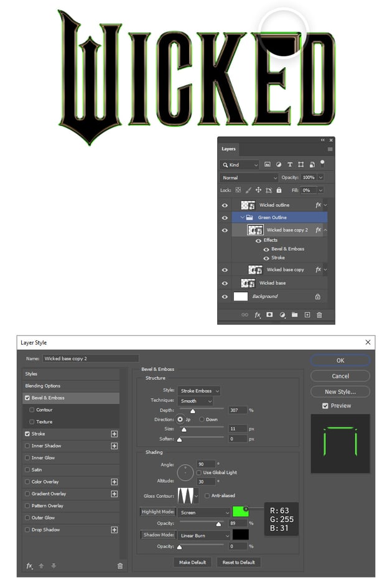The image size is (392, 588).
Task: Enable the Texture checkbox
Action: [x=32, y=422]
